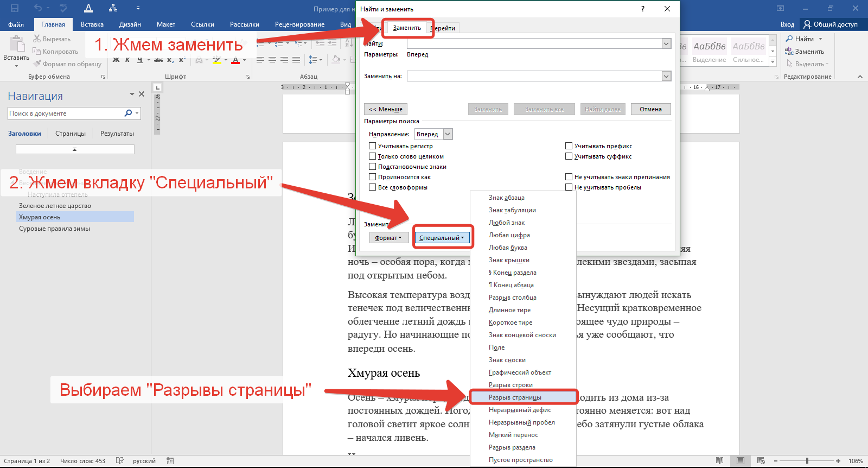This screenshot has height=468, width=868.
Task: Click the proofing book icon in status bar
Action: point(120,460)
